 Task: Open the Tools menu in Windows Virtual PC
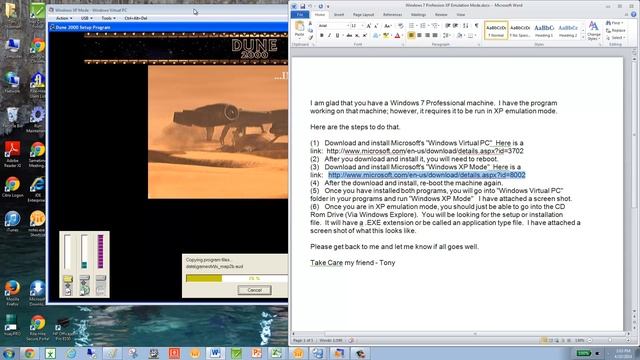[108, 18]
